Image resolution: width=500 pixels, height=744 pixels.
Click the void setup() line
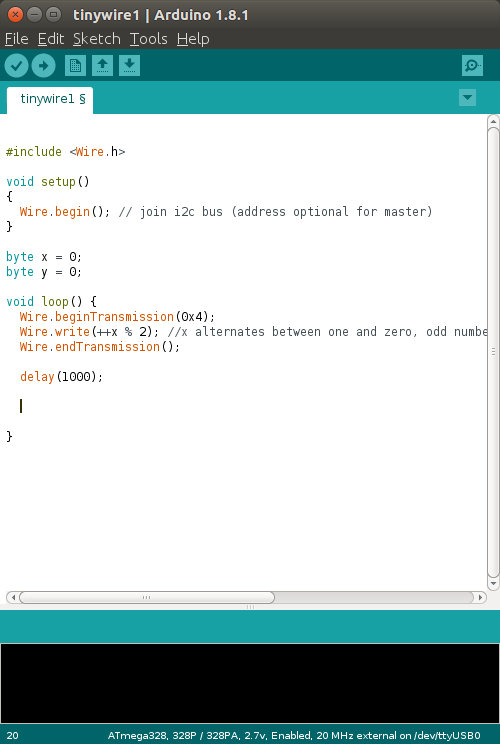(x=47, y=182)
